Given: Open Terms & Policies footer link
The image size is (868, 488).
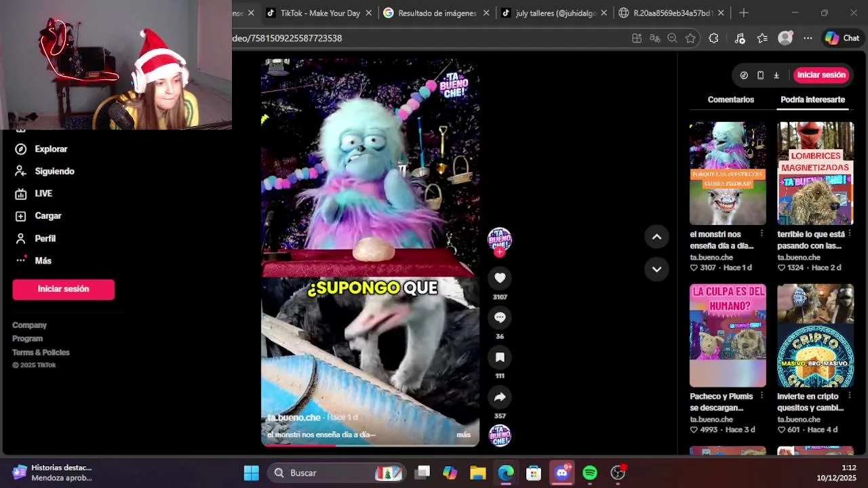Looking at the screenshot, I should [41, 352].
